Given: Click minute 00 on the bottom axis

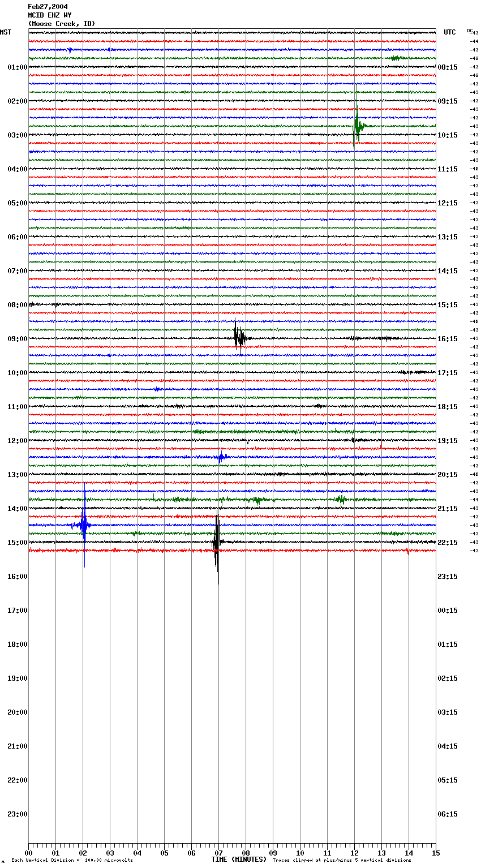Looking at the screenshot, I should pos(28,853).
